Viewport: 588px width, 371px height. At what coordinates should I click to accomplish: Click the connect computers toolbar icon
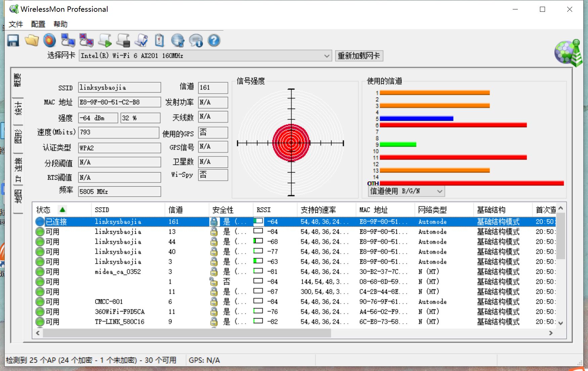tap(68, 40)
